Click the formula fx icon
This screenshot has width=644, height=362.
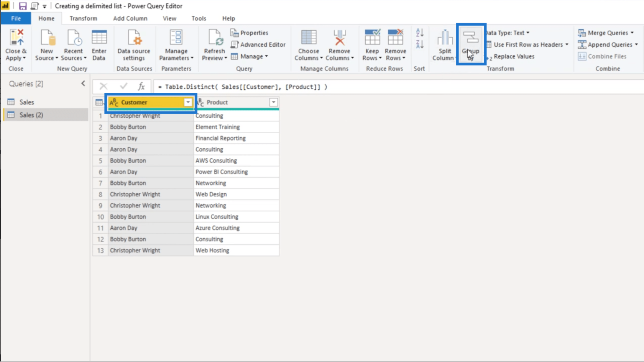(141, 87)
